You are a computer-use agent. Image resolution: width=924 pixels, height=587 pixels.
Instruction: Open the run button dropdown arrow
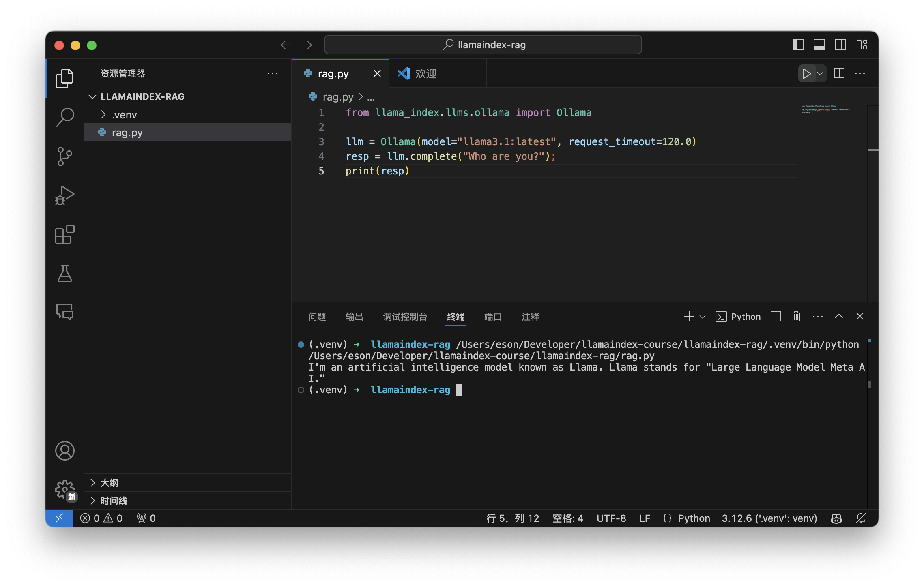tap(820, 74)
